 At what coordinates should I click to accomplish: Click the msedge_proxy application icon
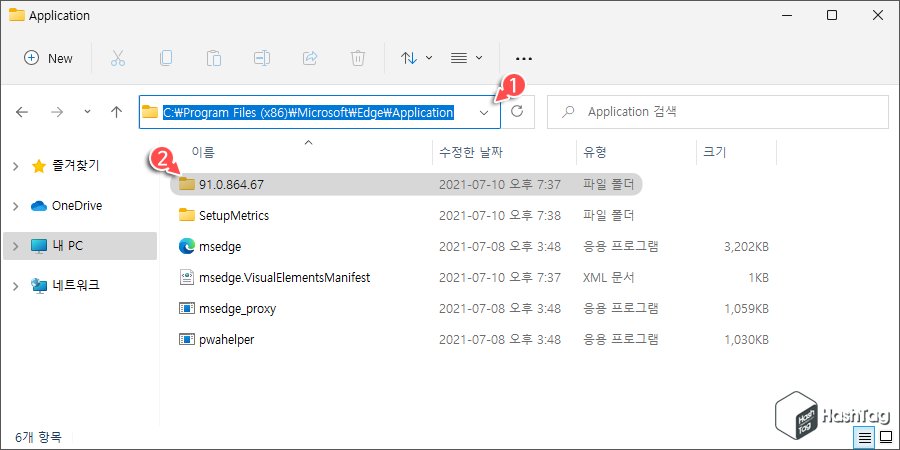click(x=187, y=308)
